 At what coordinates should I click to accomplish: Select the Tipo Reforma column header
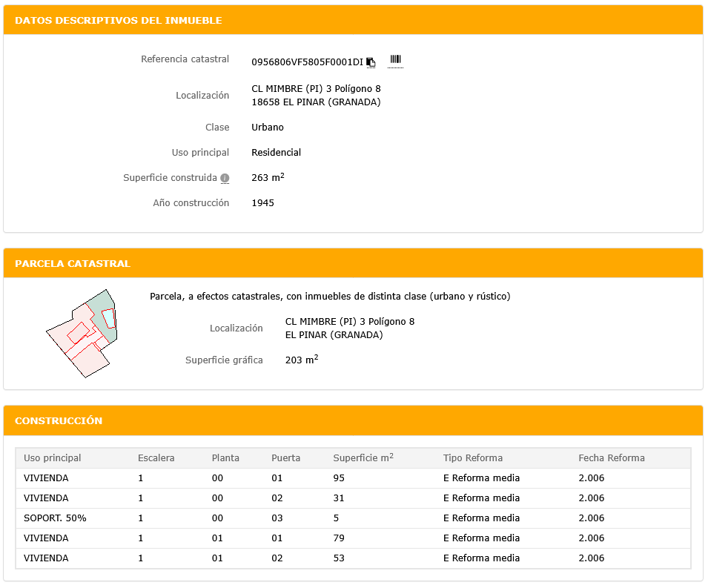point(473,458)
